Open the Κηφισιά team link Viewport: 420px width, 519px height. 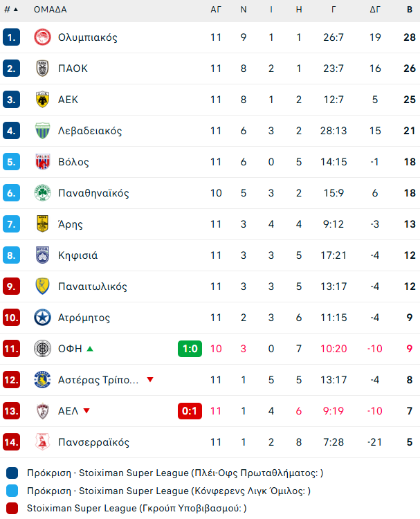(x=78, y=255)
